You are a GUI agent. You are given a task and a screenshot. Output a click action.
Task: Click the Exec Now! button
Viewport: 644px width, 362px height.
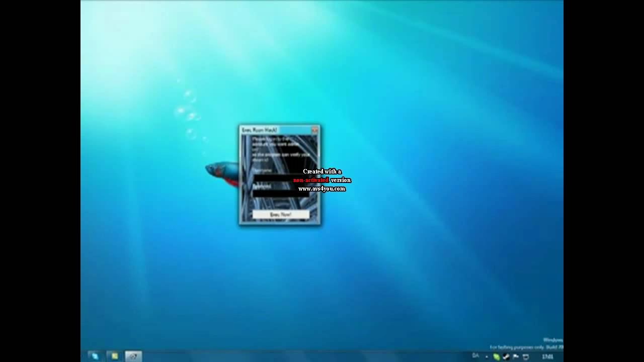[x=281, y=214]
